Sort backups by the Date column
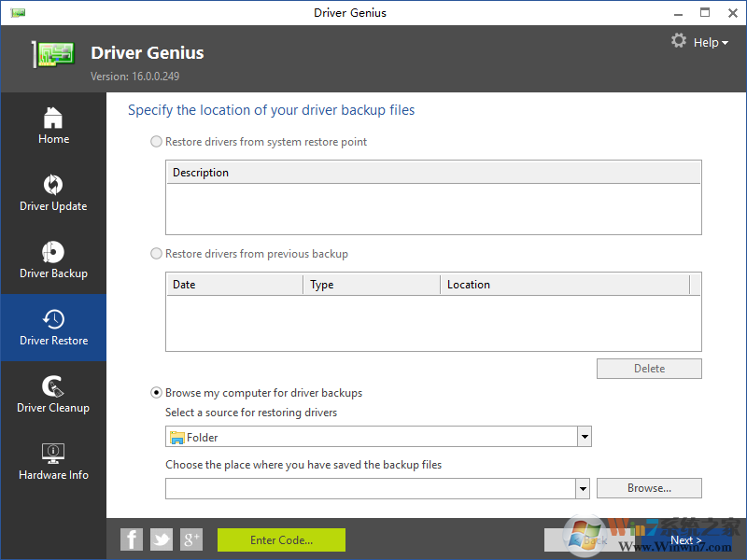The width and height of the screenshot is (747, 560). (233, 284)
